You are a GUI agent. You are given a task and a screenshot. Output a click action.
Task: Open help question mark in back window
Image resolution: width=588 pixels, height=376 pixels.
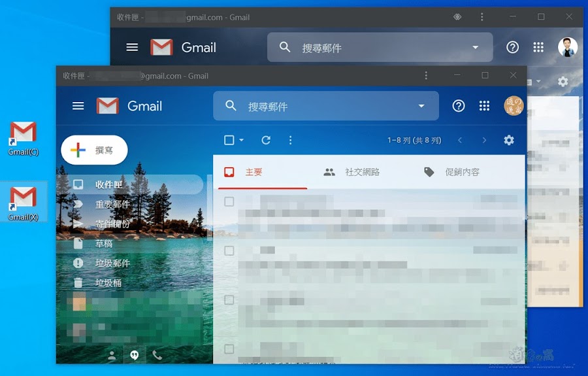coord(512,47)
